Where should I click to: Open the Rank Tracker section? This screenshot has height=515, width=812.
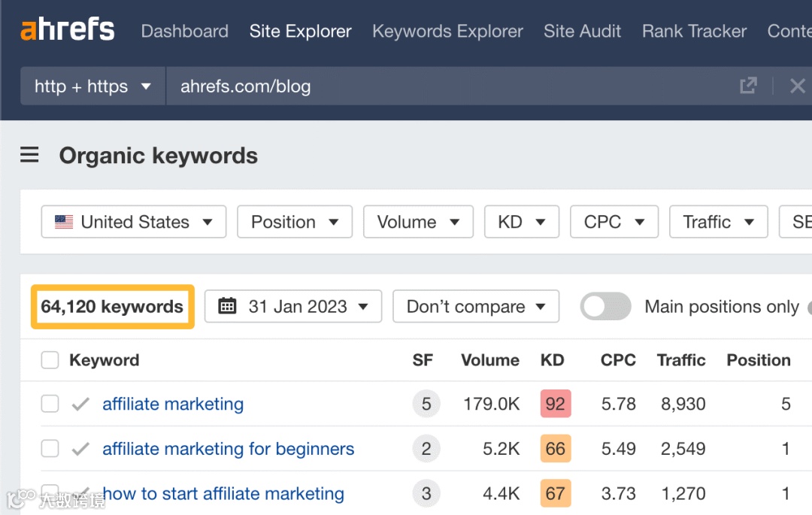click(693, 31)
